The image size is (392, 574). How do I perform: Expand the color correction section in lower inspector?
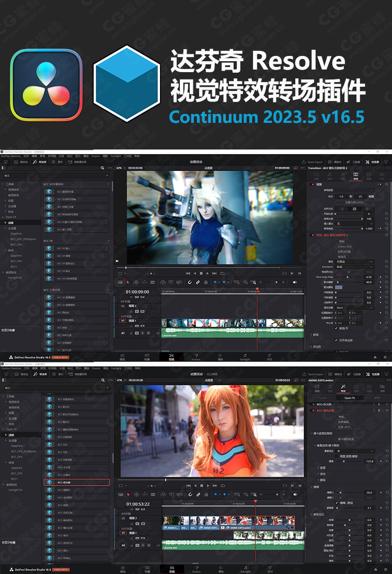coord(312,514)
